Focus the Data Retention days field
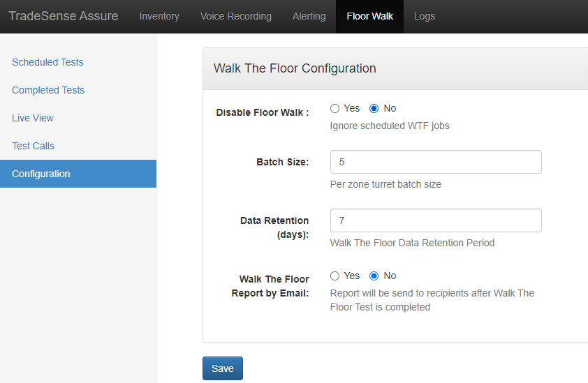 (x=436, y=220)
